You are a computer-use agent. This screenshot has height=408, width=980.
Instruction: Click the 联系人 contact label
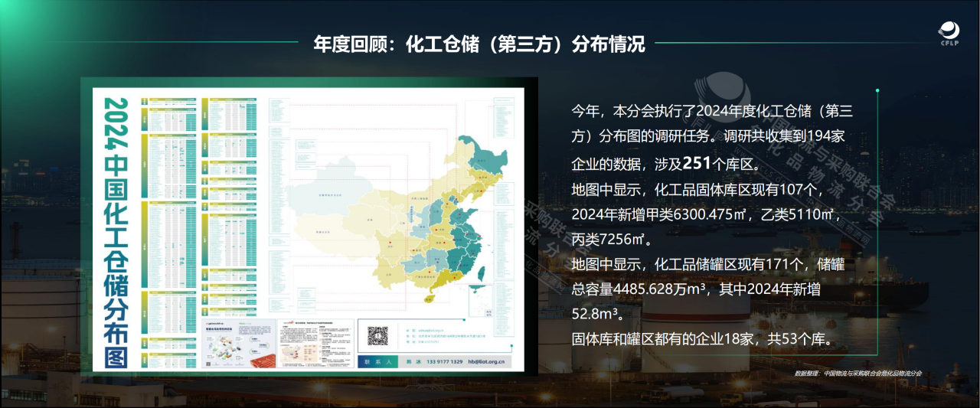point(377,362)
